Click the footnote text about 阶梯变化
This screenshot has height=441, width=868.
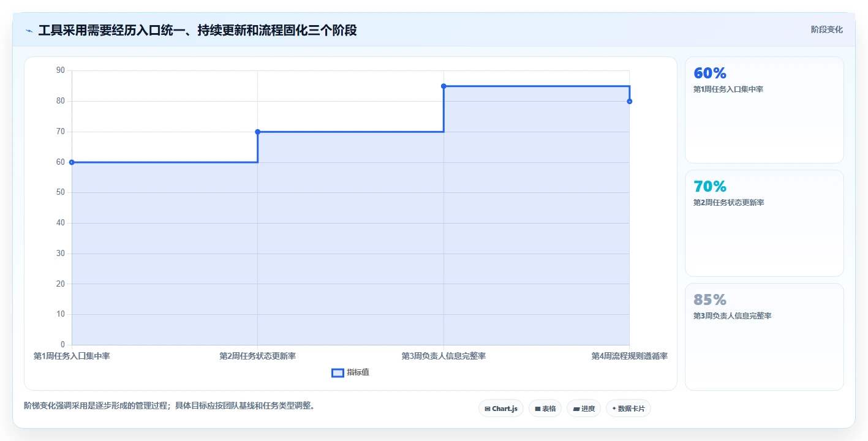point(169,405)
